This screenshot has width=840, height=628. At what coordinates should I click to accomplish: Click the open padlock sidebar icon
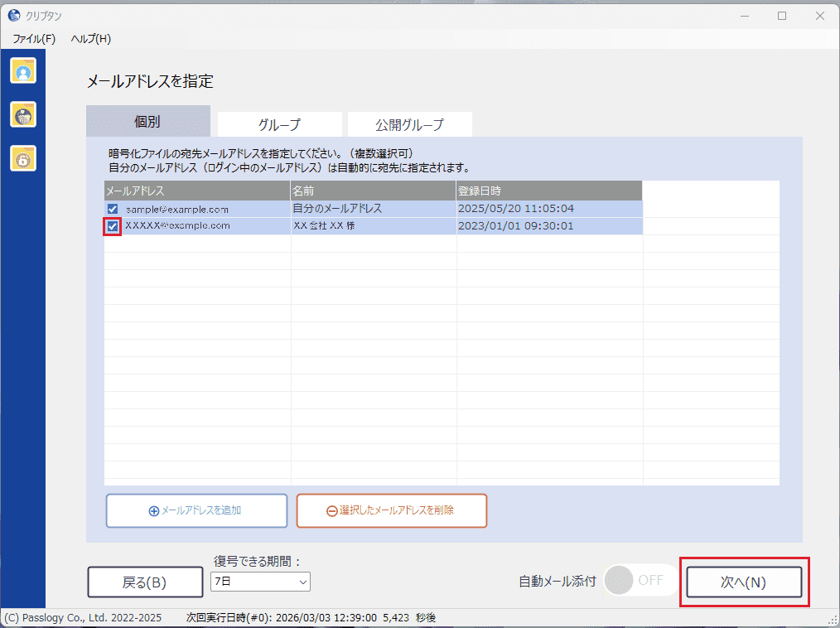tap(23, 157)
